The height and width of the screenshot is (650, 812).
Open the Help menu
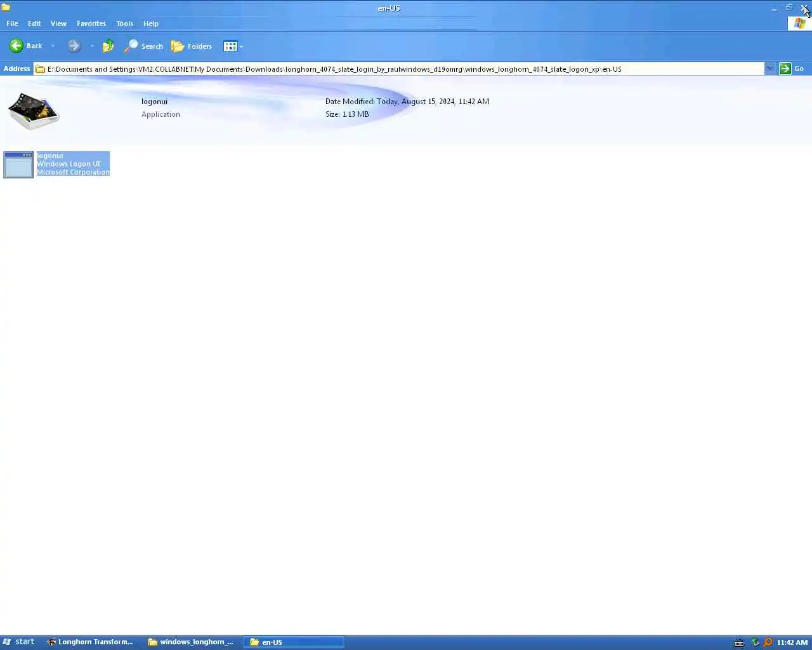pos(151,23)
